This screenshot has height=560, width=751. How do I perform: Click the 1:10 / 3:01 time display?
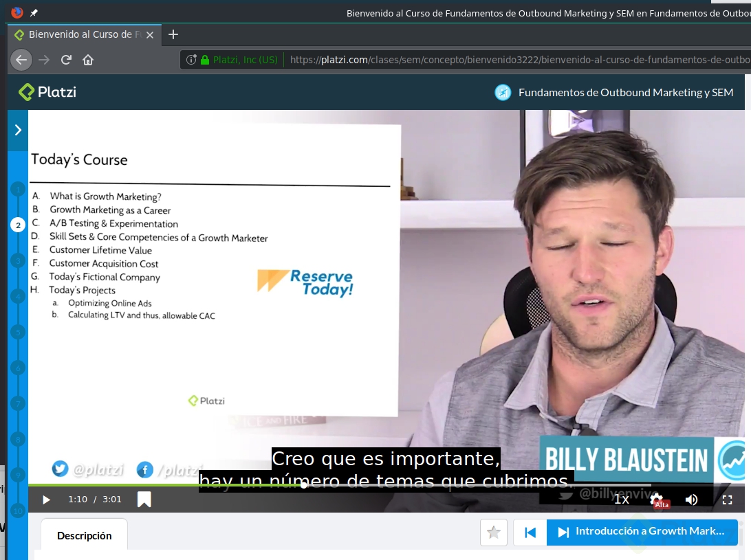click(x=95, y=500)
